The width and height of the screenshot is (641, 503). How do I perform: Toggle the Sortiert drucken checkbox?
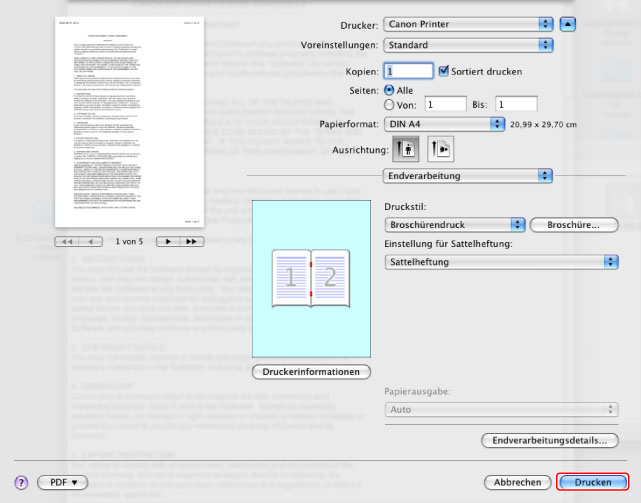[x=446, y=71]
